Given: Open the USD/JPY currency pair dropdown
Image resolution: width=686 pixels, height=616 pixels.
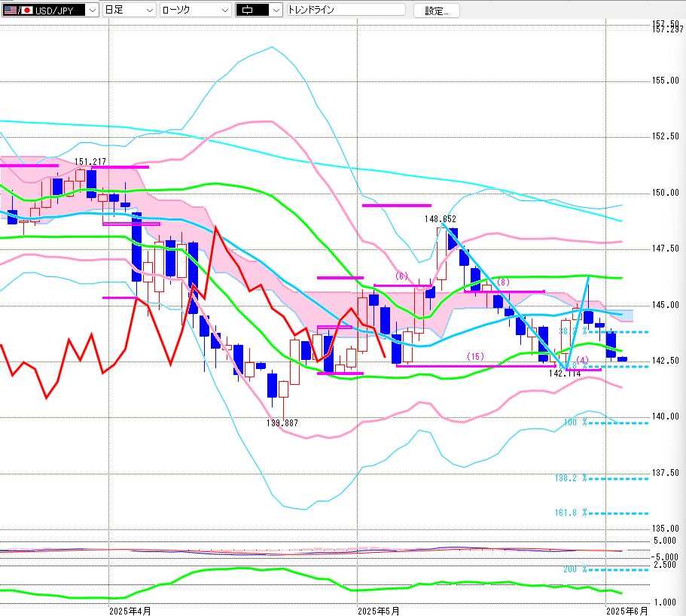Looking at the screenshot, I should point(50,10).
